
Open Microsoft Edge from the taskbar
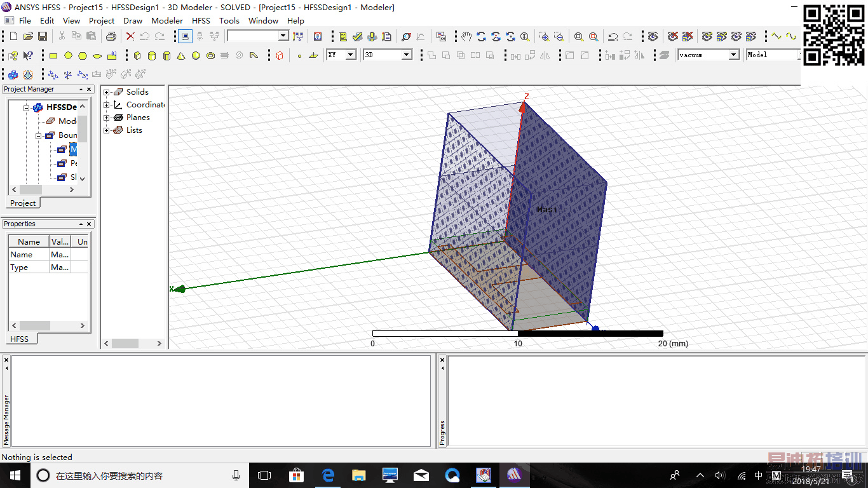(328, 475)
